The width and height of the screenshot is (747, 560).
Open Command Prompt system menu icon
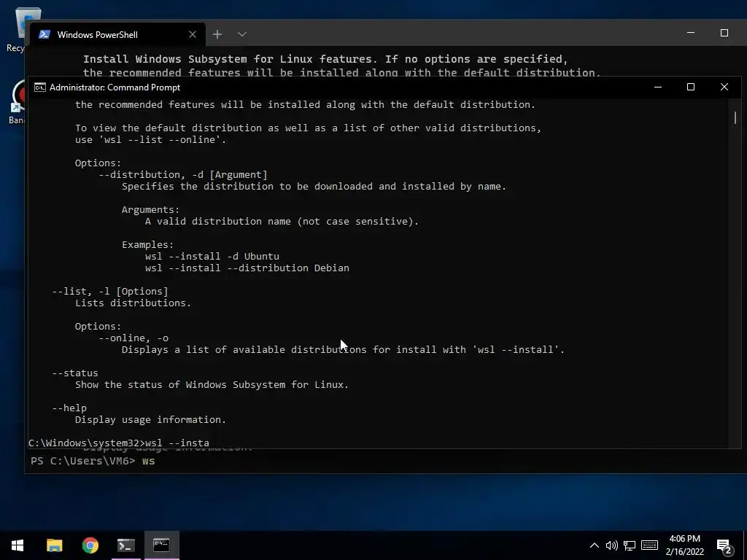pyautogui.click(x=40, y=87)
